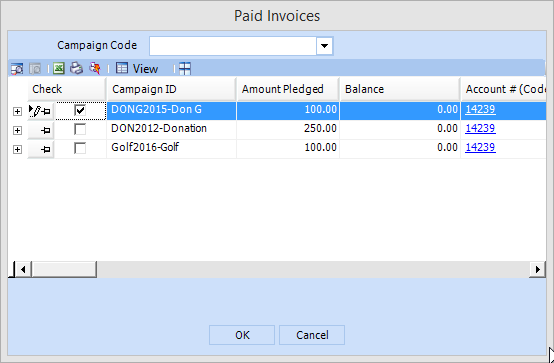
Task: Uncheck the DONG2015-Don G checkbox
Action: 80,111
